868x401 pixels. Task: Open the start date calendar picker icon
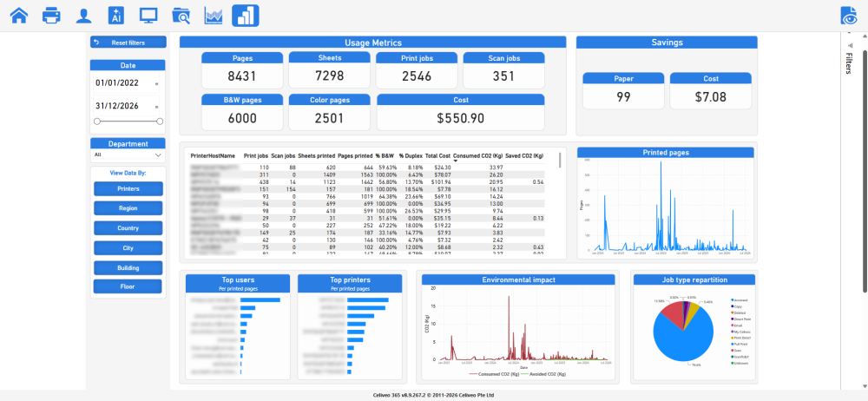pyautogui.click(x=156, y=83)
